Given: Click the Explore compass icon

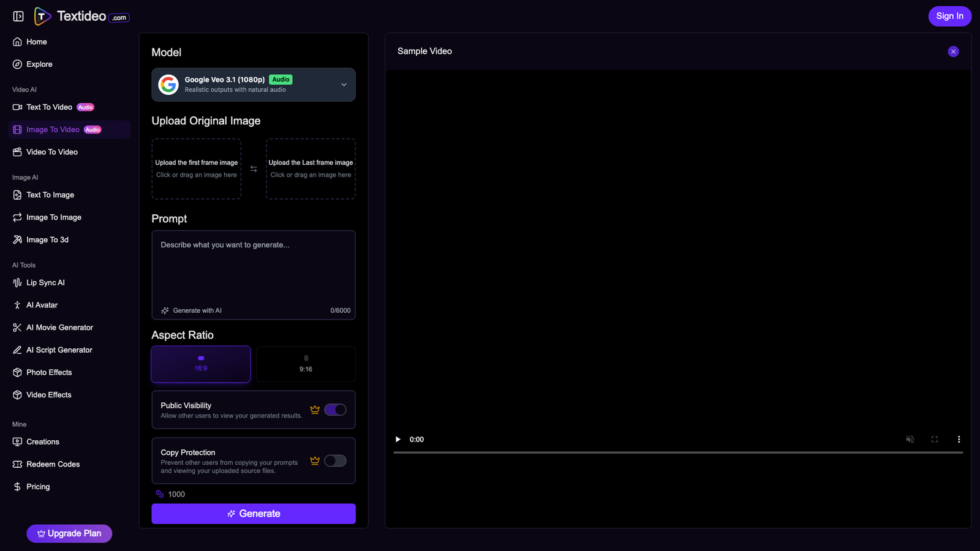Looking at the screenshot, I should click(x=17, y=64).
